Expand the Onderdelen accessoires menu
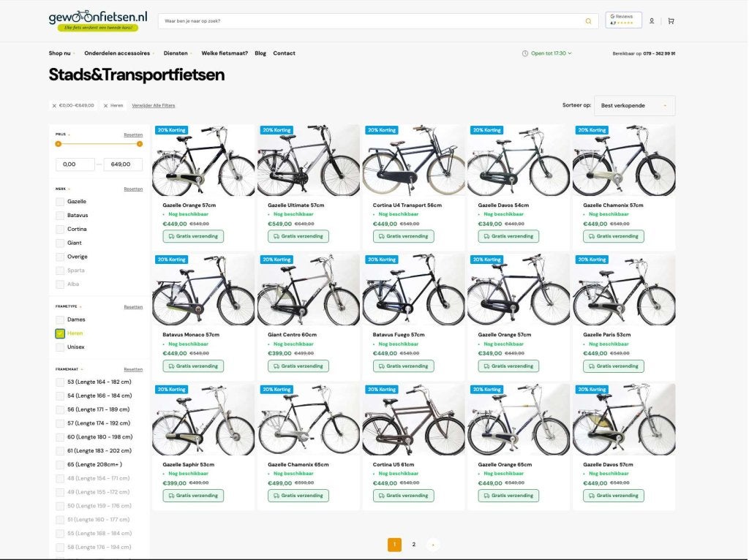Screen dimensions: 749x560 (x=119, y=53)
